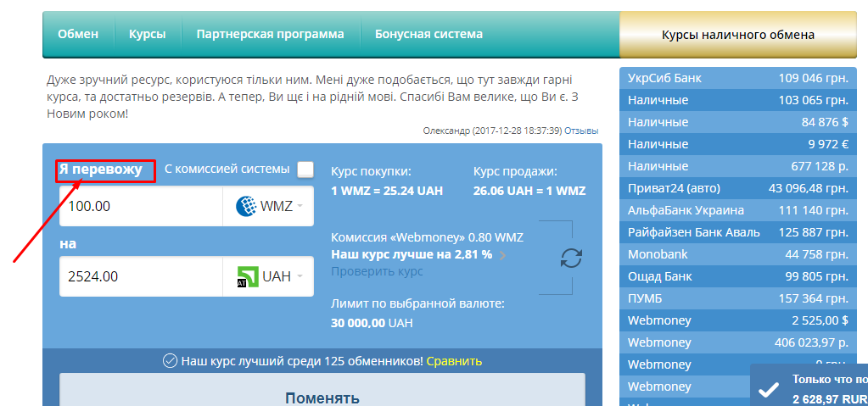The width and height of the screenshot is (868, 406).
Task: Open the Курсы tab
Action: (148, 34)
